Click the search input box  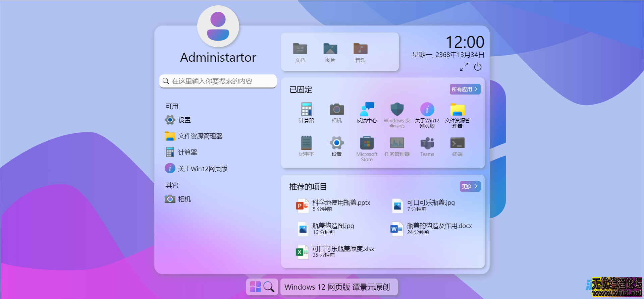pyautogui.click(x=218, y=81)
